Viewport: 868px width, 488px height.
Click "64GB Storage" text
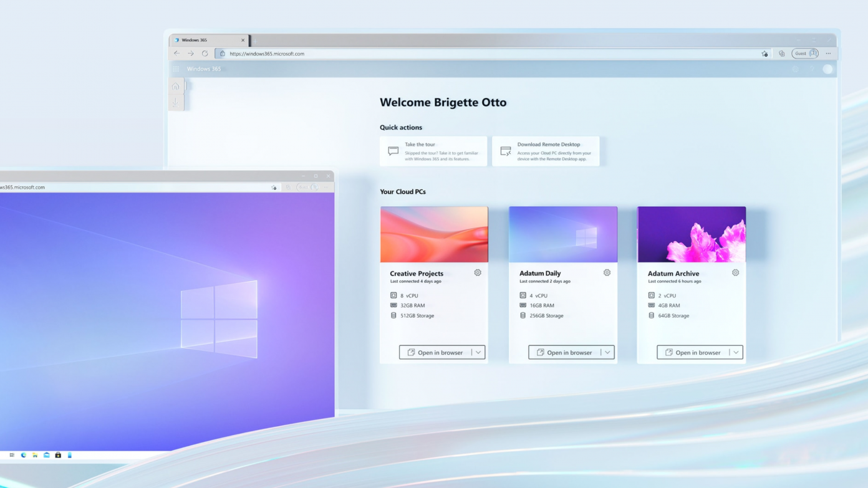click(673, 315)
